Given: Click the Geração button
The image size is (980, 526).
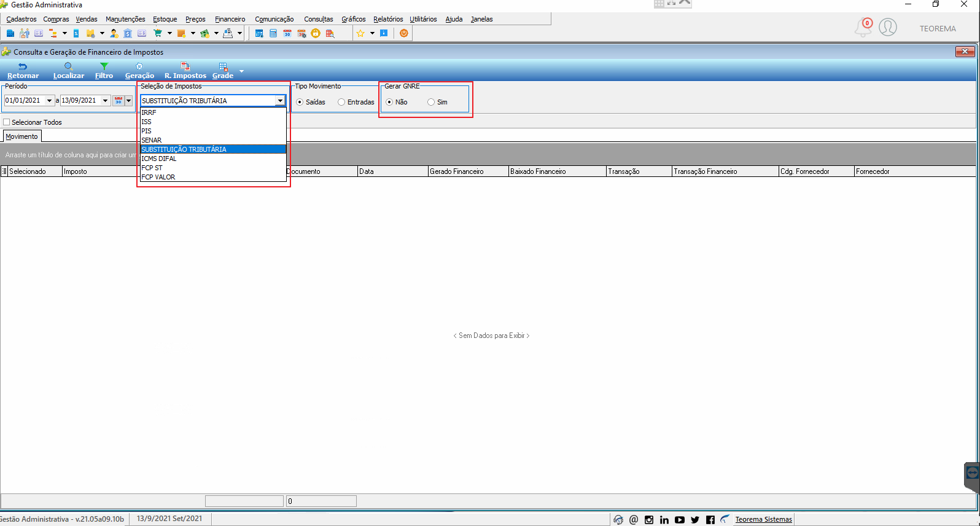Looking at the screenshot, I should [139, 71].
